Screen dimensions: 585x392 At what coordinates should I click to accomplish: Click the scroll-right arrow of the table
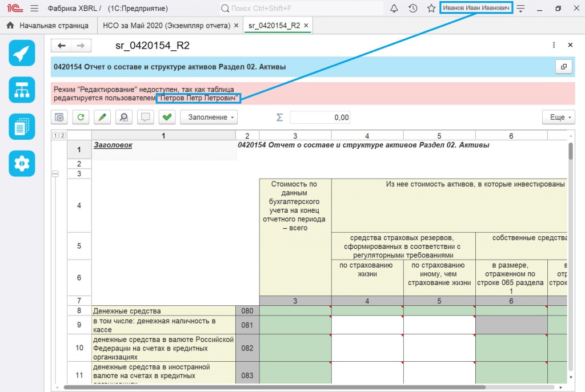[x=561, y=387]
